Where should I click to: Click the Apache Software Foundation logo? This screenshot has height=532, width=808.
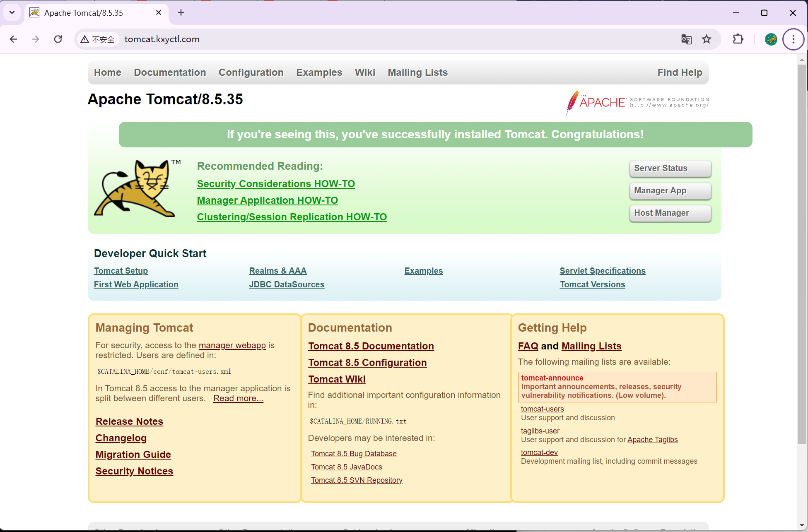[x=637, y=102]
